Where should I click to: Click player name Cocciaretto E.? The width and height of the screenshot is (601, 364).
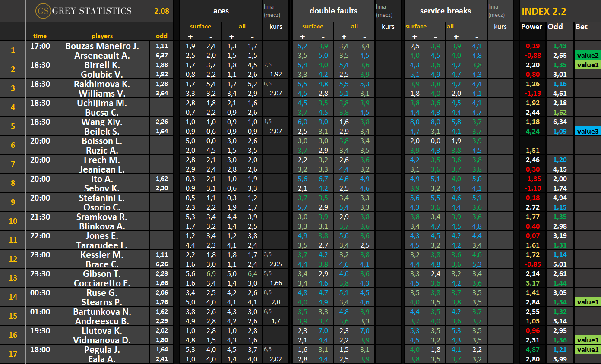tap(102, 283)
